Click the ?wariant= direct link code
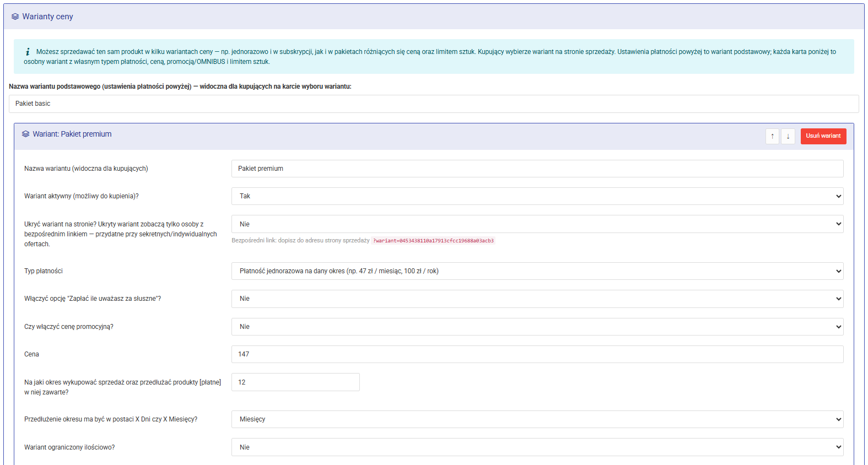868x465 pixels. click(433, 241)
